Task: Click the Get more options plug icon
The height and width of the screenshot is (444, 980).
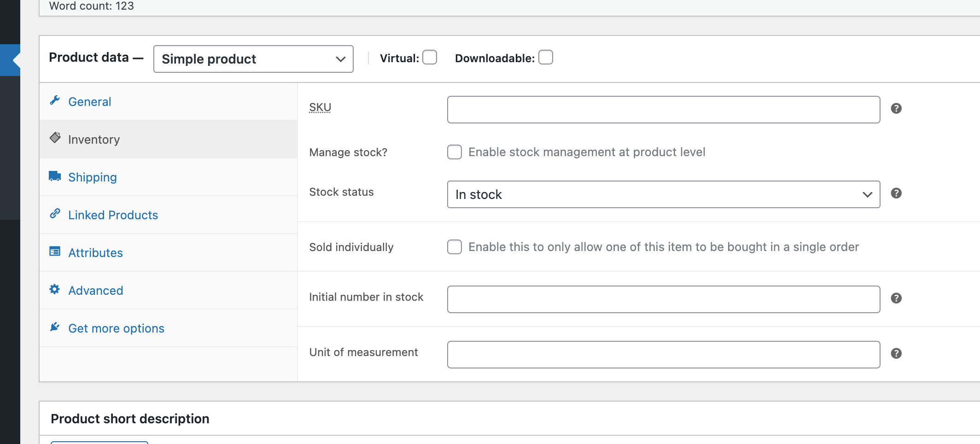Action: point(55,327)
